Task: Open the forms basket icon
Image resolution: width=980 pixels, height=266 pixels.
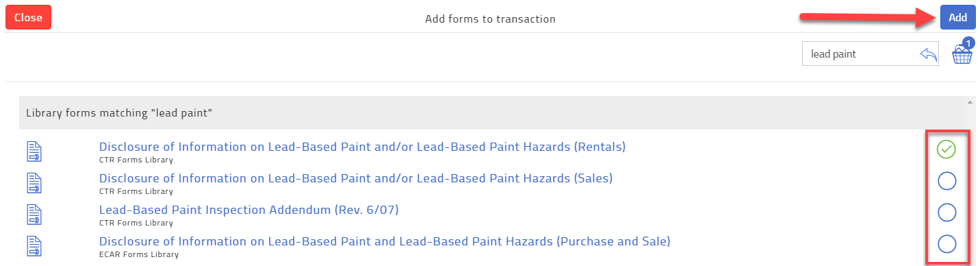Action: (962, 52)
